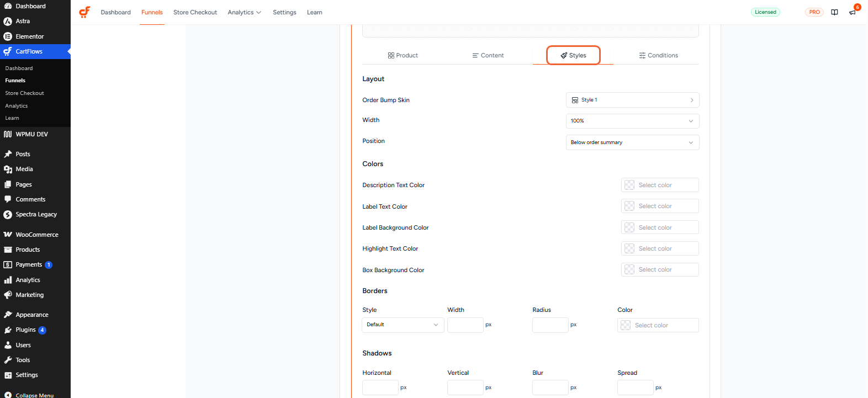This screenshot has width=868, height=398.
Task: Pick the Highlight Text Color
Action: click(x=660, y=248)
